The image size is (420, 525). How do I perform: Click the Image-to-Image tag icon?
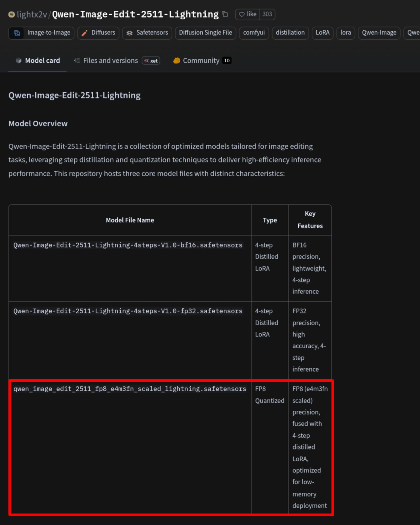point(17,33)
